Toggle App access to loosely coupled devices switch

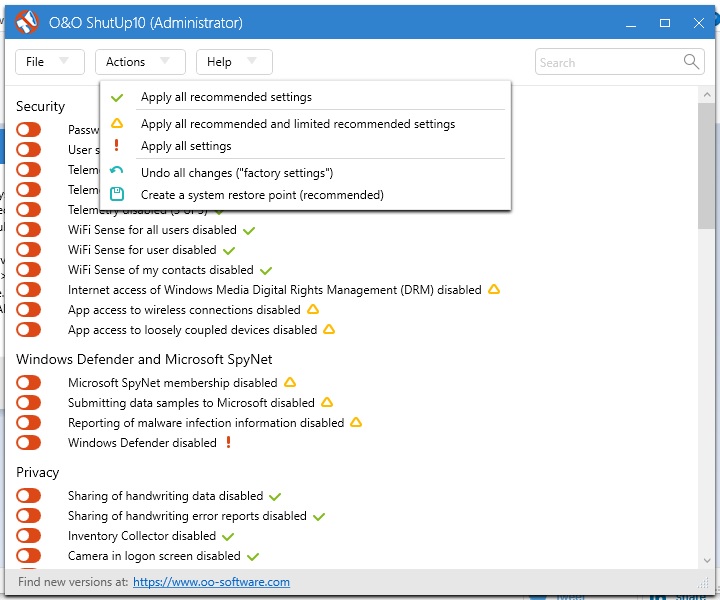pyautogui.click(x=28, y=330)
